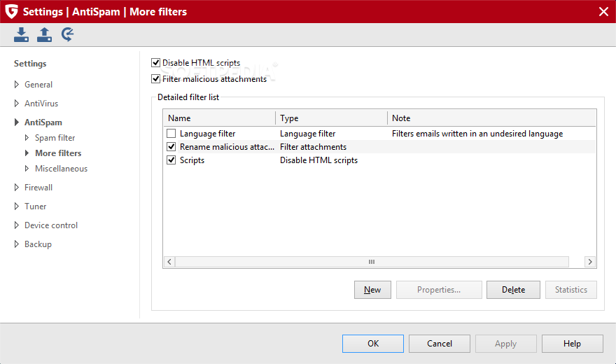Select the More filters page
616x364 pixels.
[58, 153]
